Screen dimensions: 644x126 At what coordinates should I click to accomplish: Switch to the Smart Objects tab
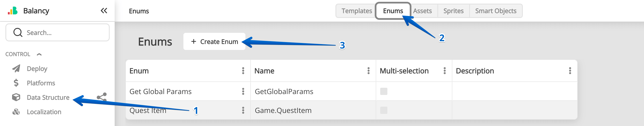496,11
